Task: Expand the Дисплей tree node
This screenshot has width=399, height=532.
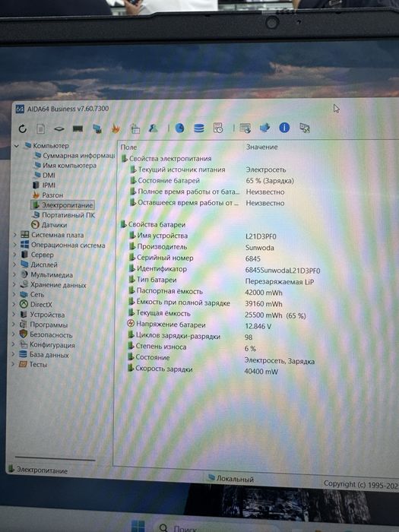Action: pos(14,264)
